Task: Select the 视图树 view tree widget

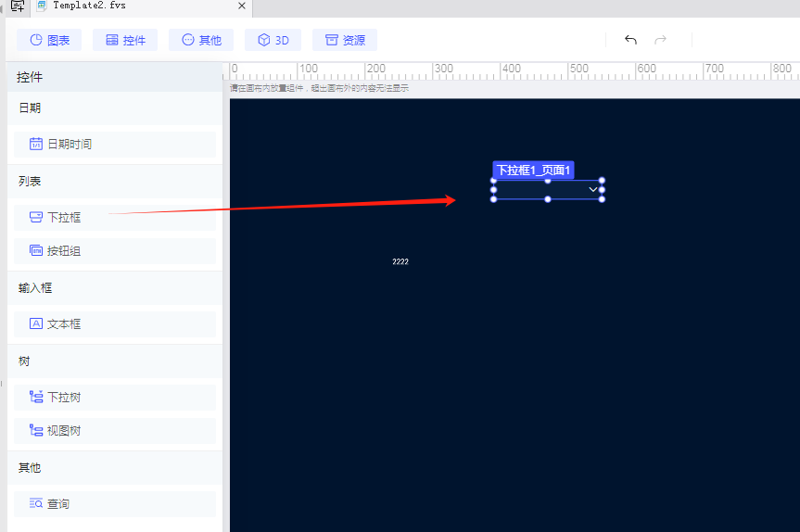Action: click(x=115, y=431)
